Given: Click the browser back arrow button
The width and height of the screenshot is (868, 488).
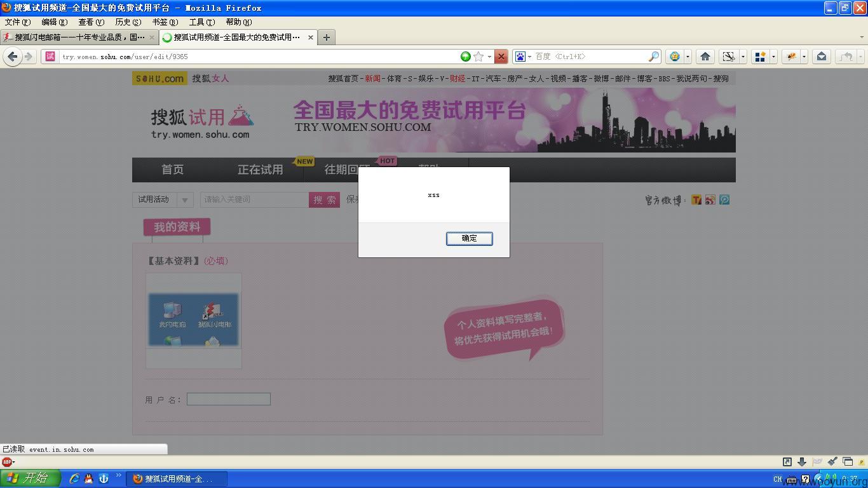Looking at the screenshot, I should coord(12,57).
